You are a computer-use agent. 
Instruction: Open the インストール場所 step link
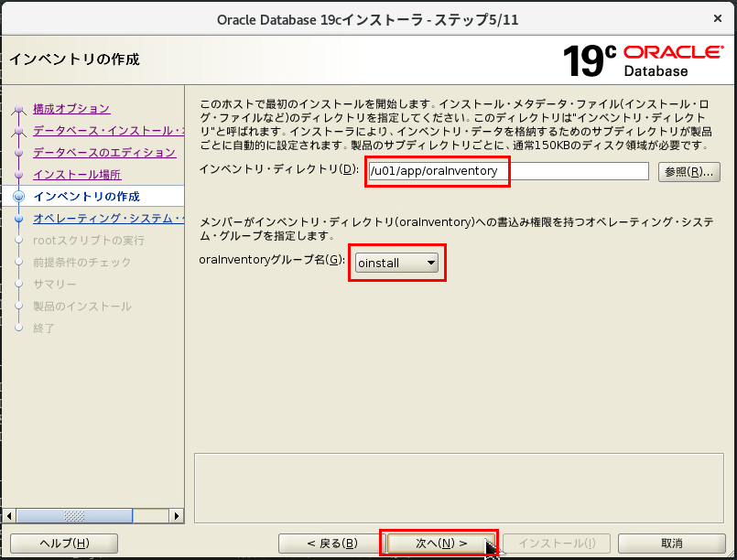77,174
